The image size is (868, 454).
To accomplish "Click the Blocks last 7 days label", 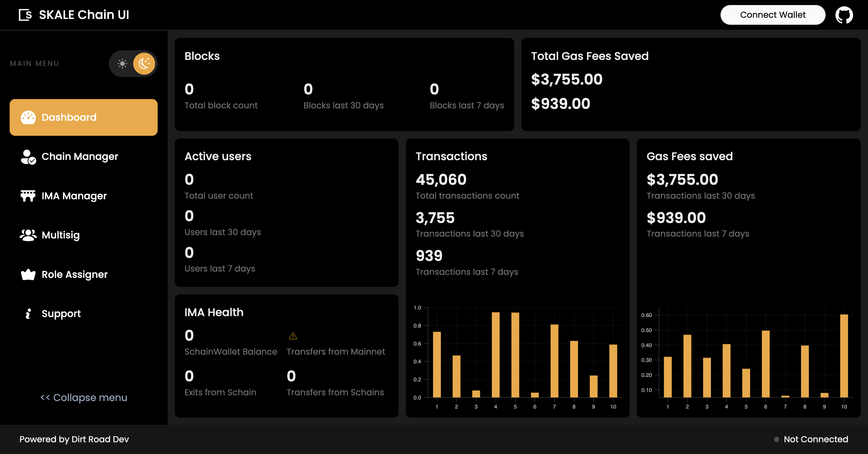I will [467, 105].
